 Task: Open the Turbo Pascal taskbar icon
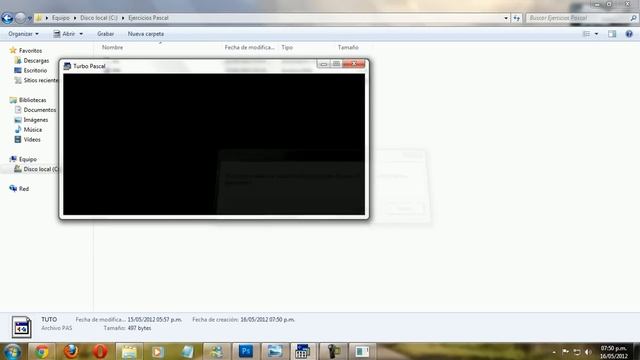pyautogui.click(x=302, y=351)
